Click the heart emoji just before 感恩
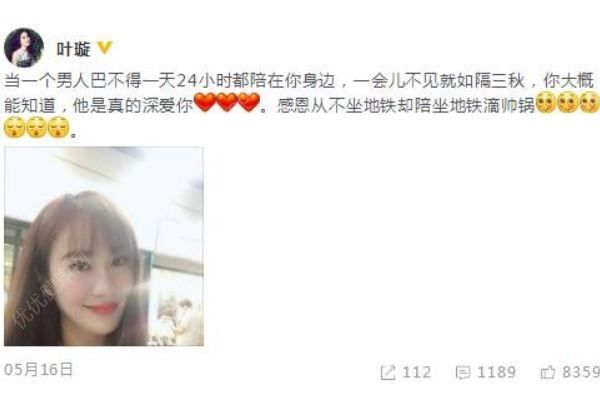The height and width of the screenshot is (400, 600). tap(249, 102)
